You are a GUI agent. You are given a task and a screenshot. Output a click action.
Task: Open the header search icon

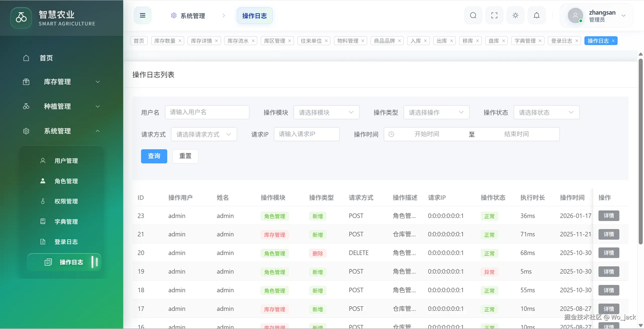coord(473,16)
